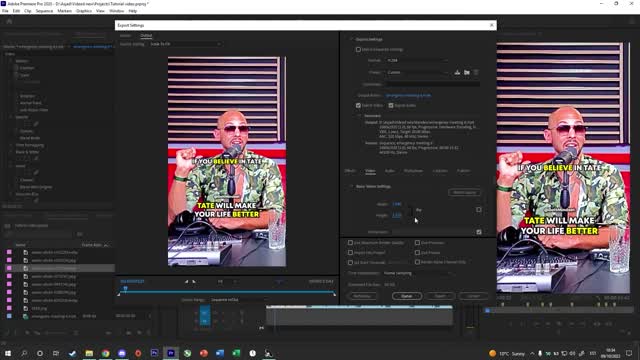The width and height of the screenshot is (640, 360).
Task: Open File Explorer from the taskbar
Action: (89, 353)
